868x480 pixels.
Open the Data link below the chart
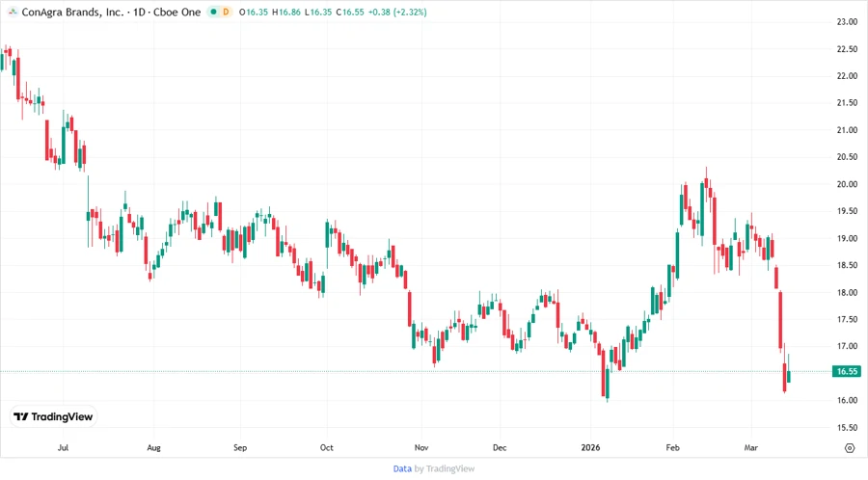pos(402,469)
